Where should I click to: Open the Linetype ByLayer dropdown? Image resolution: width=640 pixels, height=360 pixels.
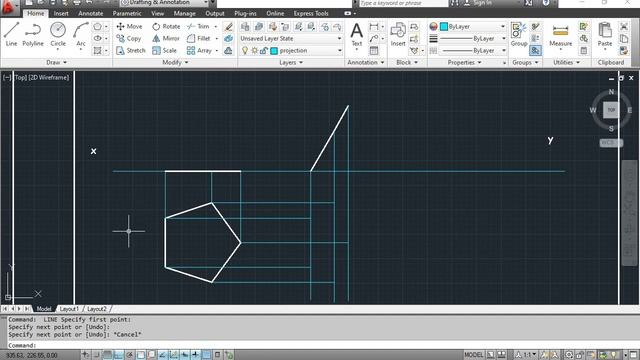(x=473, y=51)
